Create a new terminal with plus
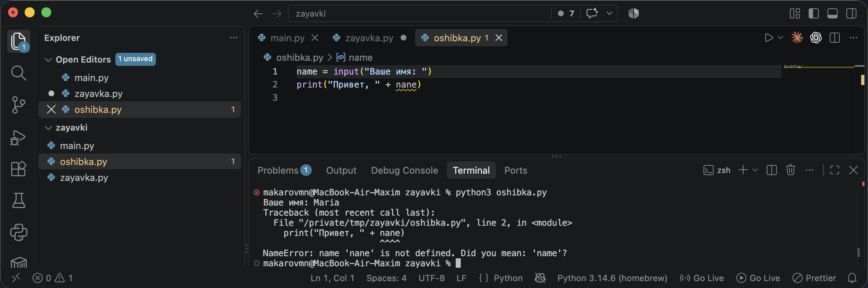This screenshot has width=868, height=288. [x=743, y=170]
